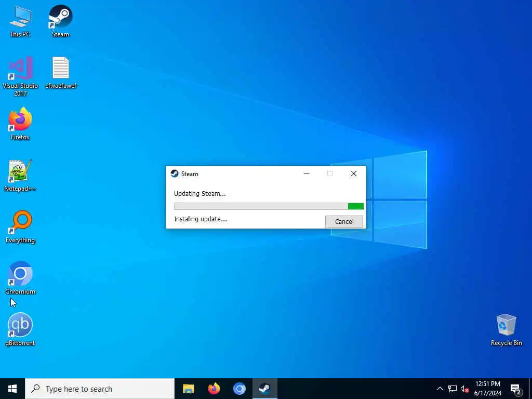532x399 pixels.
Task: Click the 'Updating Steam...' label
Action: tap(200, 194)
